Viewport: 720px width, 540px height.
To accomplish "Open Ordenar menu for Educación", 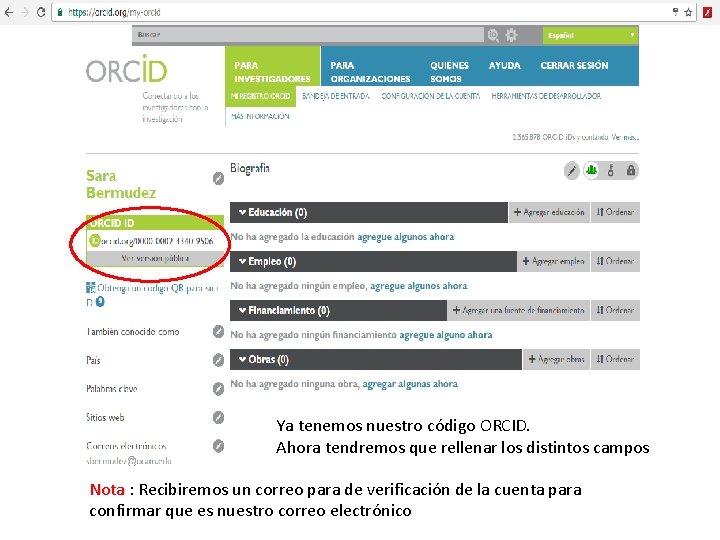I will click(x=615, y=212).
